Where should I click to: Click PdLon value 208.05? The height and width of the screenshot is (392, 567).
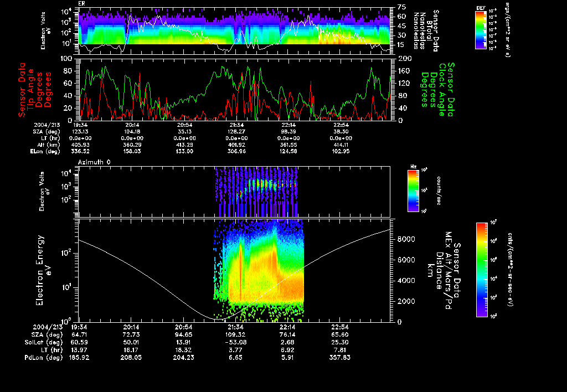pyautogui.click(x=131, y=358)
